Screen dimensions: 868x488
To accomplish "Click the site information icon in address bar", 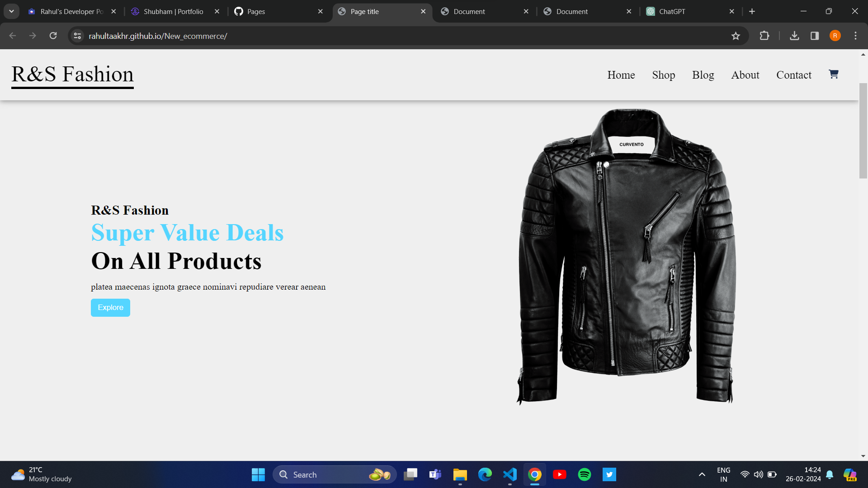I will [x=77, y=36].
